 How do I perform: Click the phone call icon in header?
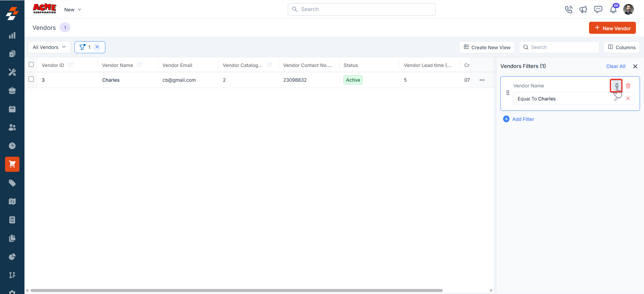[x=569, y=9]
